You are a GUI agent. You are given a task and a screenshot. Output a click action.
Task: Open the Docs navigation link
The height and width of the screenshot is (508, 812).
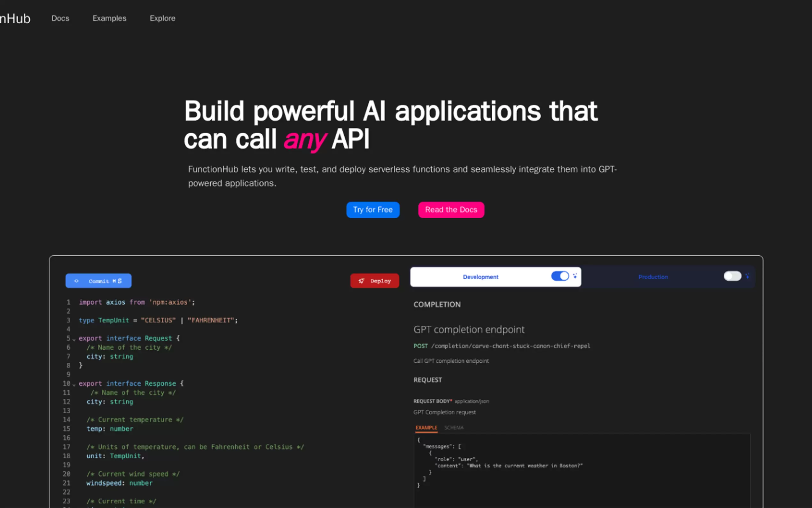click(x=60, y=18)
